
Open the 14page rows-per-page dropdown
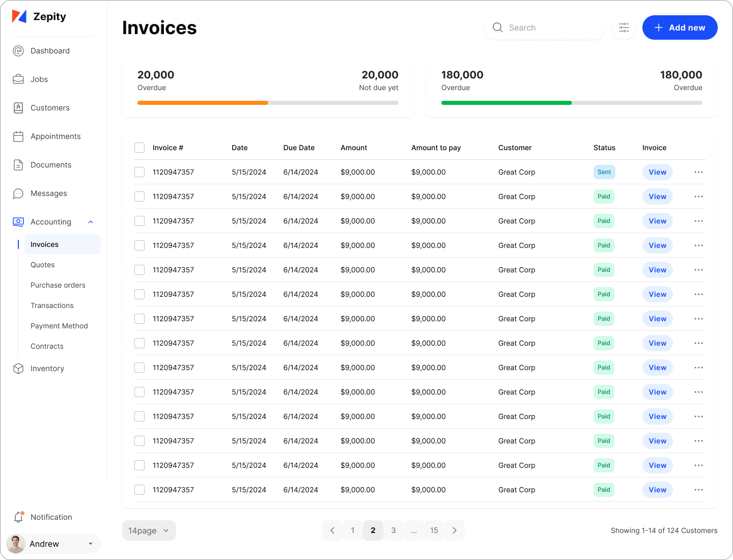(x=149, y=530)
